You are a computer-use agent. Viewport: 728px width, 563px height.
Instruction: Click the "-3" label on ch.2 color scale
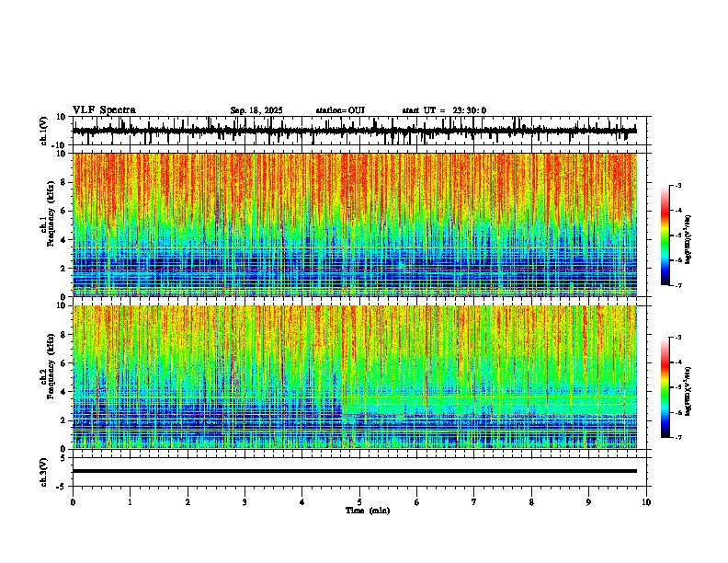[x=677, y=338]
